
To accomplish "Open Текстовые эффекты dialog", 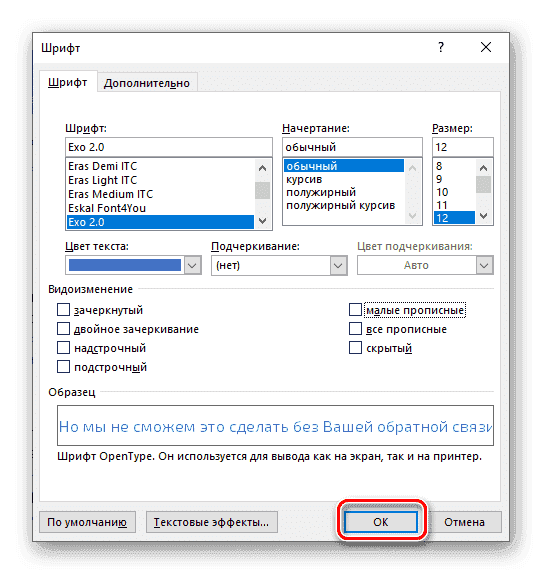I will (x=212, y=522).
